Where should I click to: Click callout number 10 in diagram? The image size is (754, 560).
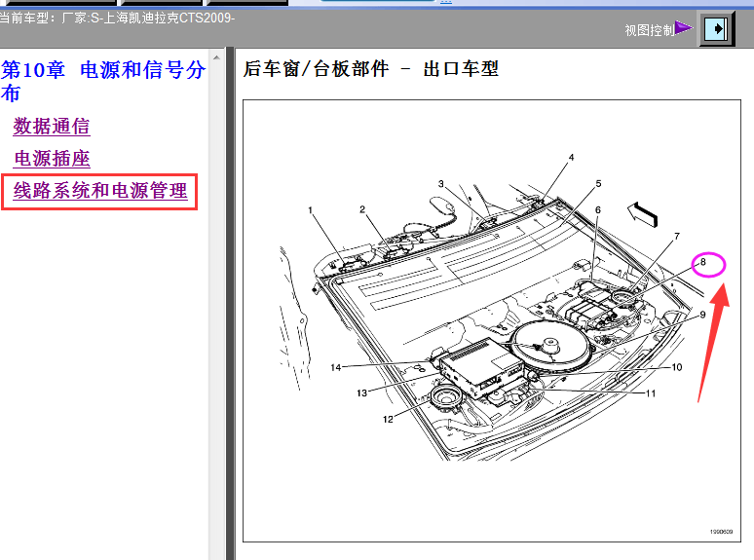pyautogui.click(x=677, y=367)
